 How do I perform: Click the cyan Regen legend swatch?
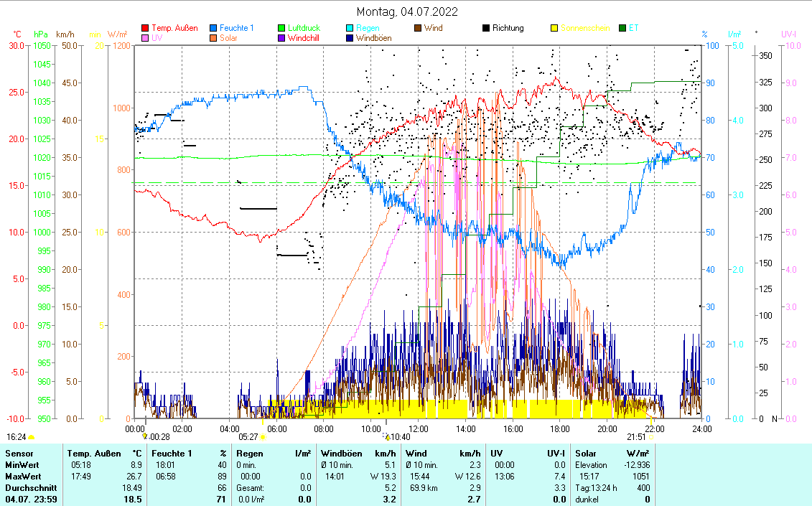[350, 29]
